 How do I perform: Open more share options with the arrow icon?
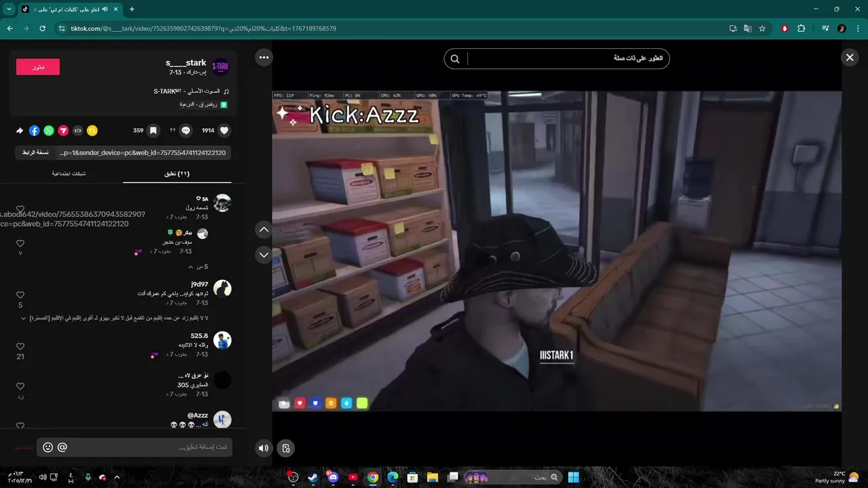[20, 130]
